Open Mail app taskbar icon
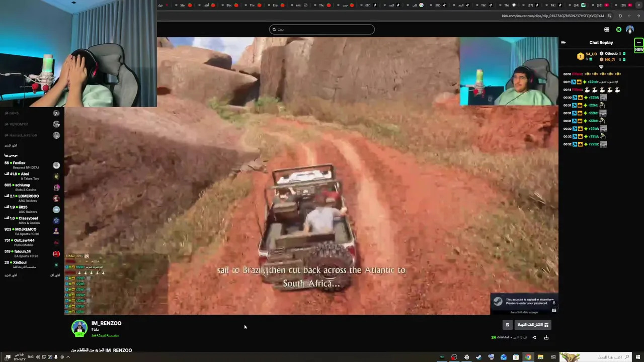644x362 pixels. [x=504, y=357]
